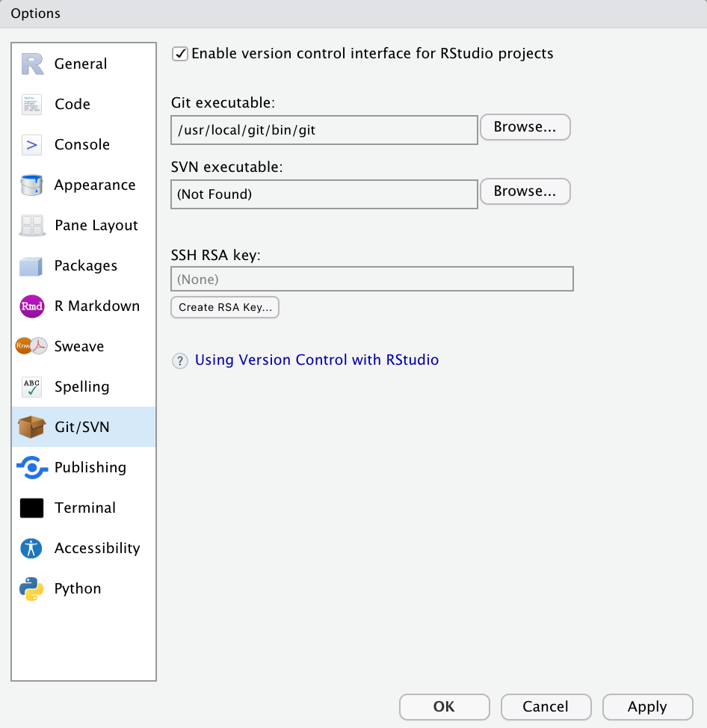The image size is (707, 728).
Task: Open Appearance via paint bucket icon
Action: pyautogui.click(x=32, y=185)
